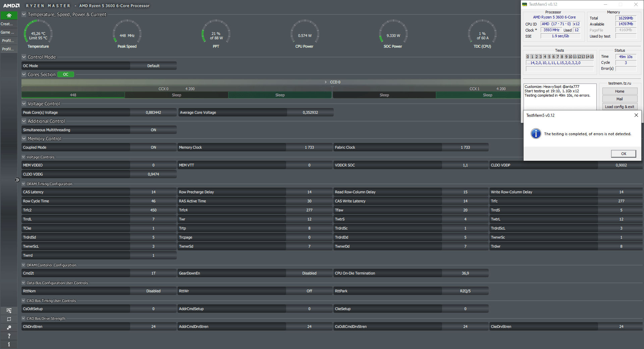Click Peak Core(s) Voltage value 0,883442
This screenshot has width=644, height=349.
(153, 112)
